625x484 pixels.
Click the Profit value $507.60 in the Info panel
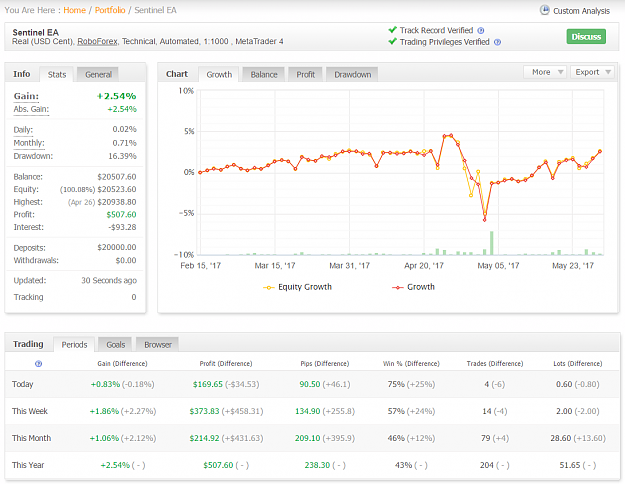click(x=121, y=214)
